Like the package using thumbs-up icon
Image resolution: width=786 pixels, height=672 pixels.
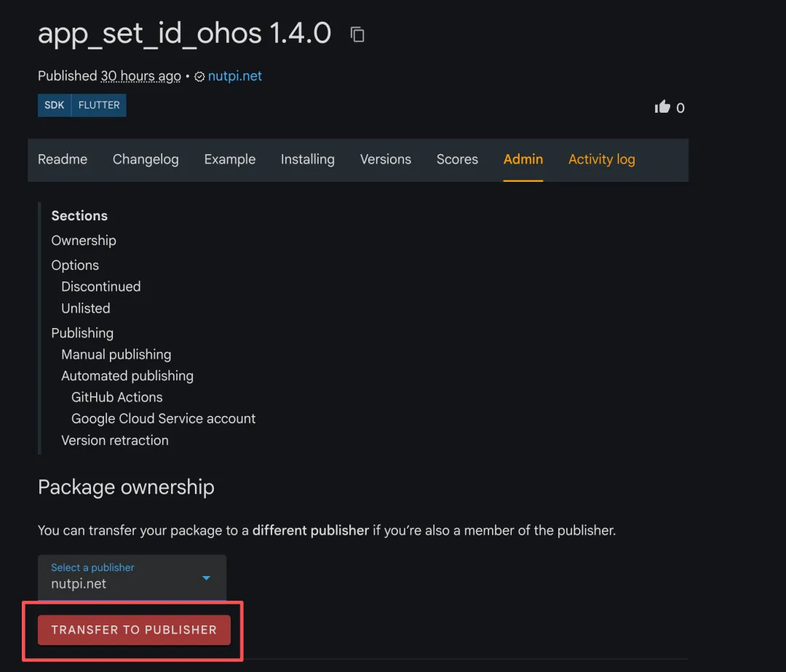(x=662, y=107)
